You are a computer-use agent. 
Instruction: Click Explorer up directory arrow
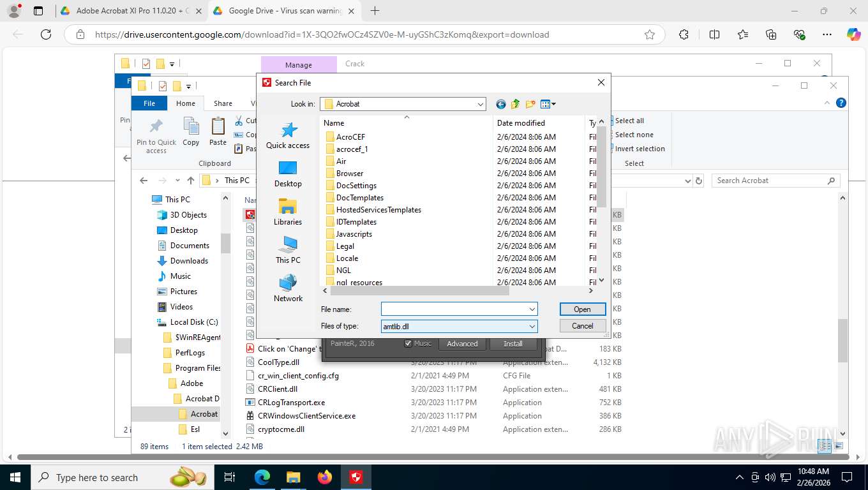[x=191, y=181]
